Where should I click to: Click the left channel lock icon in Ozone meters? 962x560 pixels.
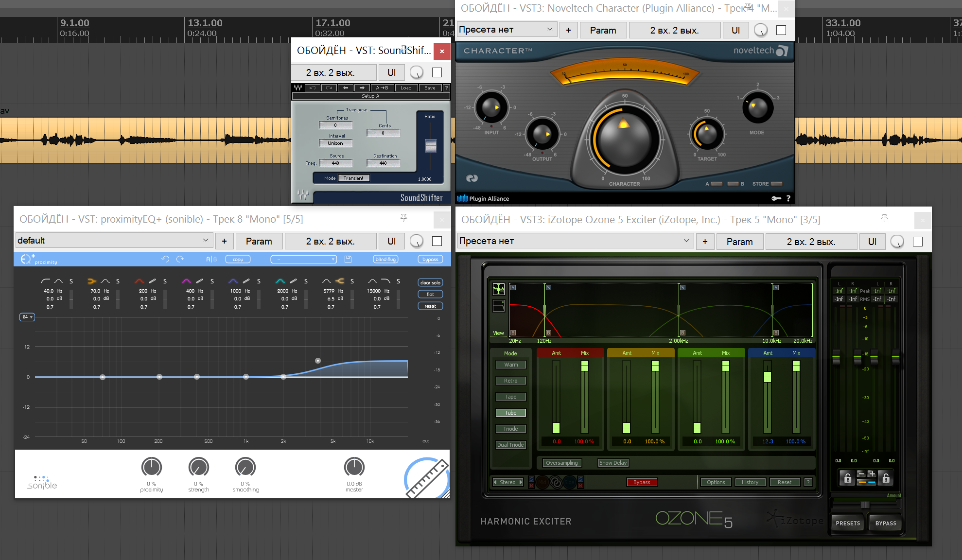click(x=847, y=478)
